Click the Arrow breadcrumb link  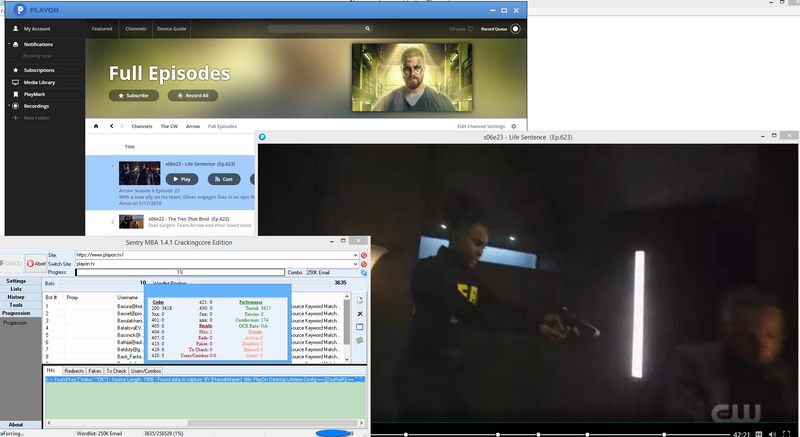pos(193,126)
